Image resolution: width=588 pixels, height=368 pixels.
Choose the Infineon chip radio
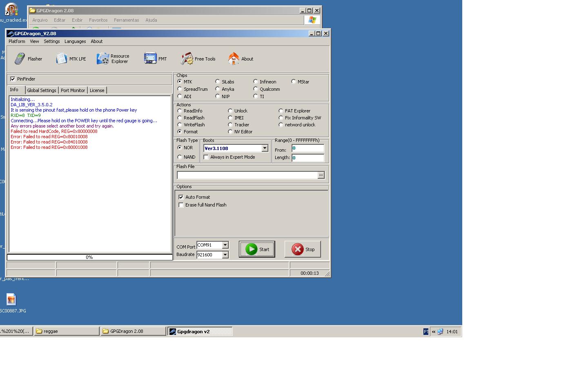pyautogui.click(x=256, y=82)
